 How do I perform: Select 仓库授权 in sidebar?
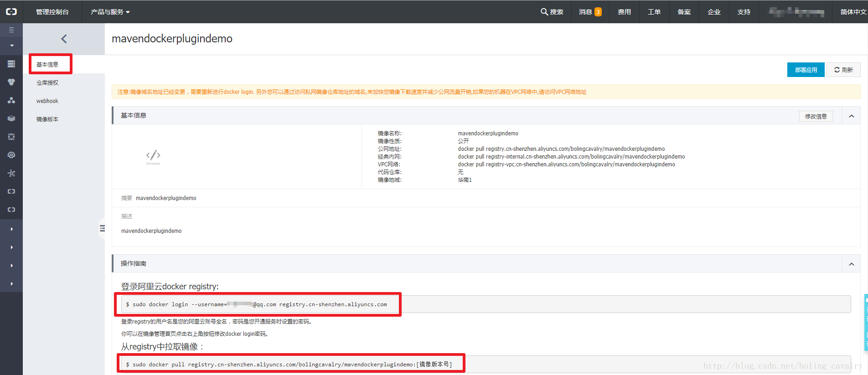[x=47, y=83]
